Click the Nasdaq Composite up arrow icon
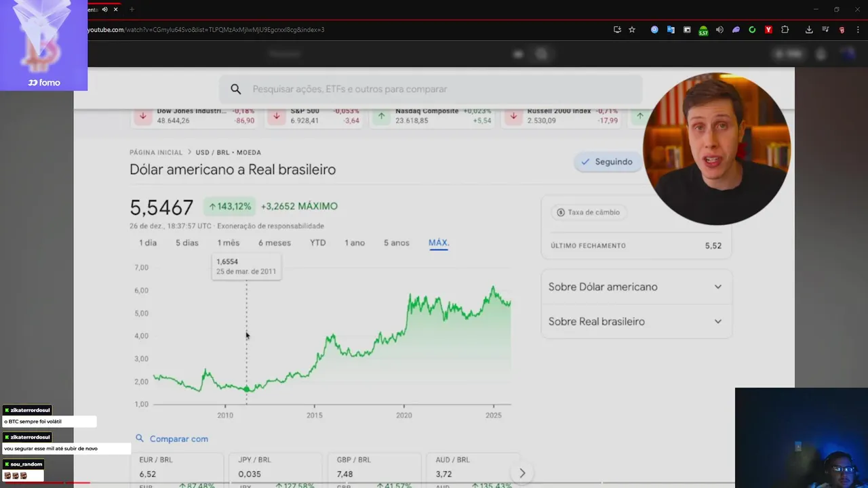Image resolution: width=868 pixels, height=488 pixels. tap(381, 116)
